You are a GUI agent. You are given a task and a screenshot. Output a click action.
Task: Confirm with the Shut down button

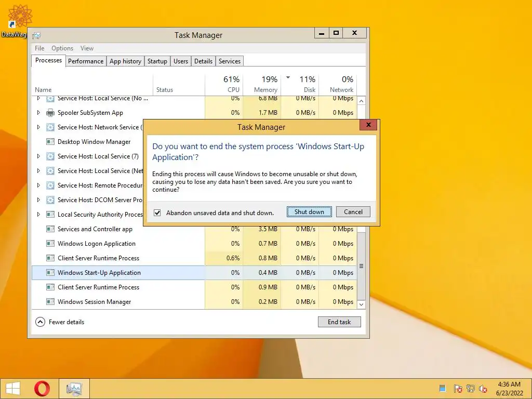click(309, 212)
